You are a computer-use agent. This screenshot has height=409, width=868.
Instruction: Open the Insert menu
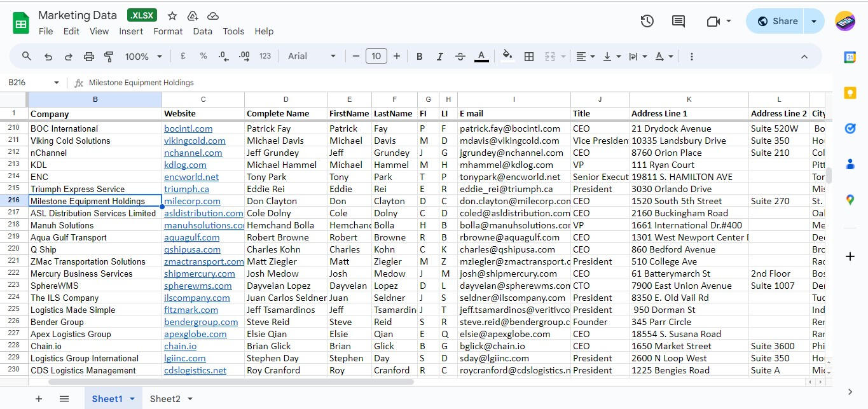click(x=131, y=31)
